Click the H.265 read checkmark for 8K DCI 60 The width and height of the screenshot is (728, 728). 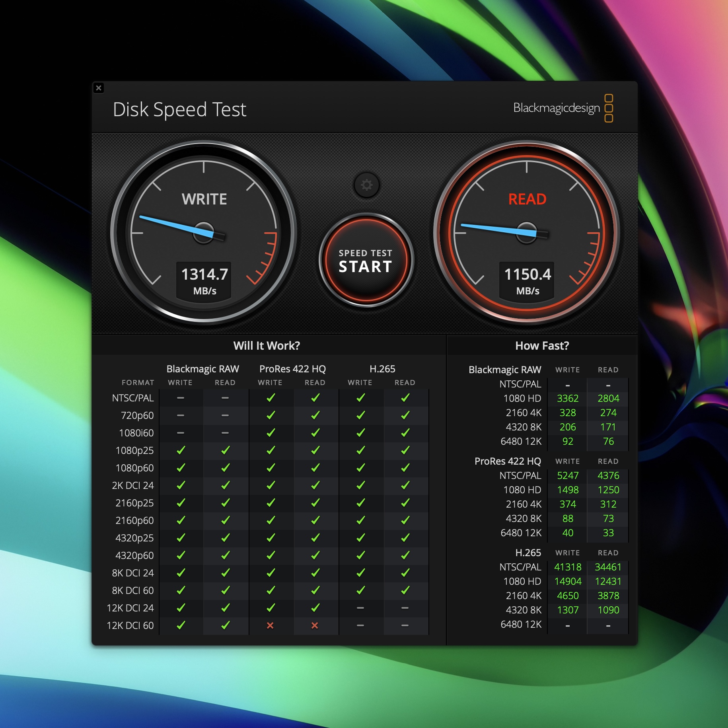[405, 590]
